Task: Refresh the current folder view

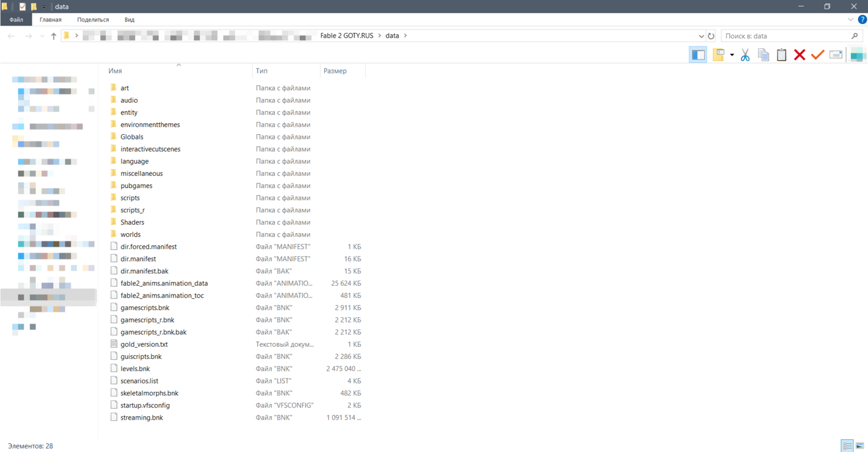Action: click(711, 36)
